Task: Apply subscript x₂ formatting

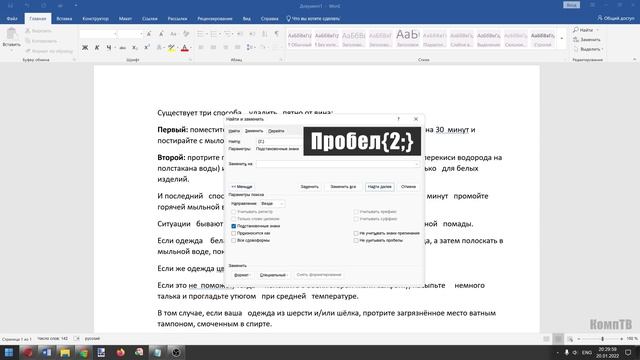Action: [135, 48]
